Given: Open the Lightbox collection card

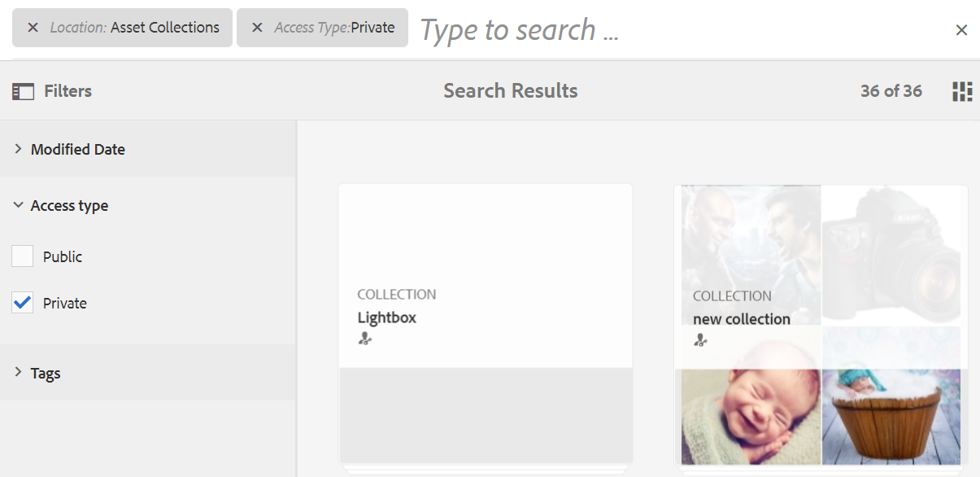Looking at the screenshot, I should 486,324.
